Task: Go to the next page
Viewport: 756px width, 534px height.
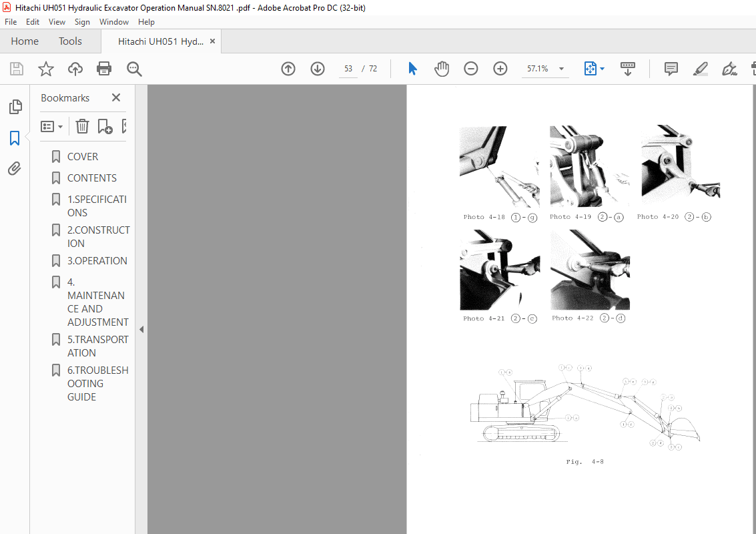Action: coord(317,68)
